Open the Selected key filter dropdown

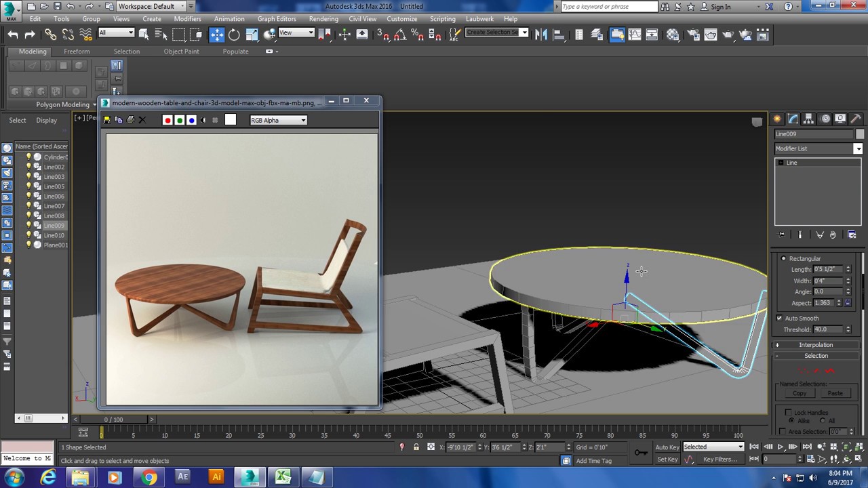click(x=713, y=447)
